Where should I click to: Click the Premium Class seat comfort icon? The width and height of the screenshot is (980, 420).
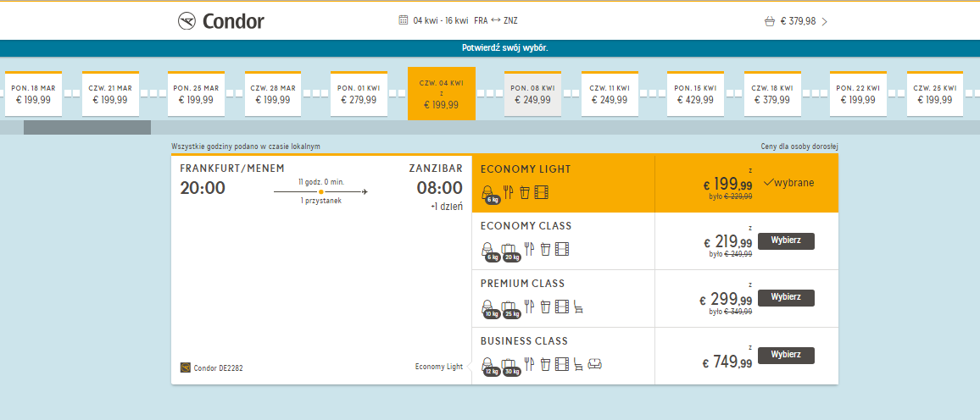point(578,307)
